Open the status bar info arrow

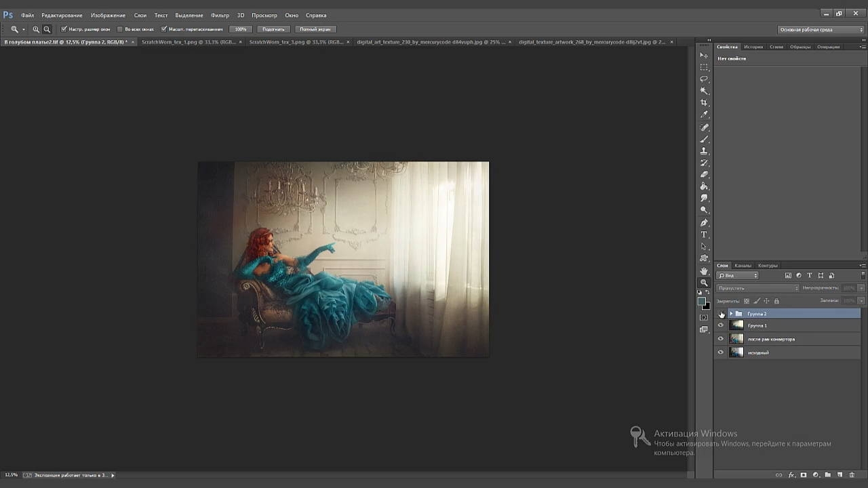(x=113, y=475)
